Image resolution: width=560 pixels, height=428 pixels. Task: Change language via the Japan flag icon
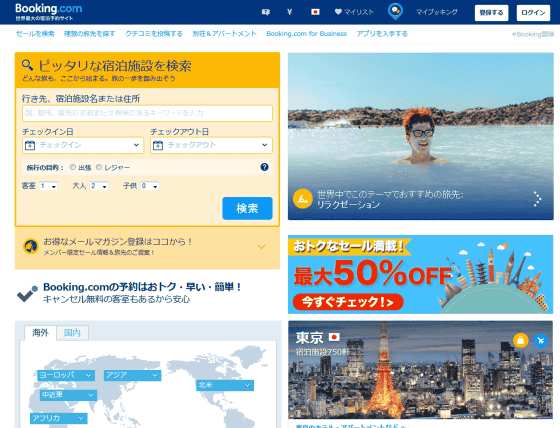pyautogui.click(x=315, y=12)
